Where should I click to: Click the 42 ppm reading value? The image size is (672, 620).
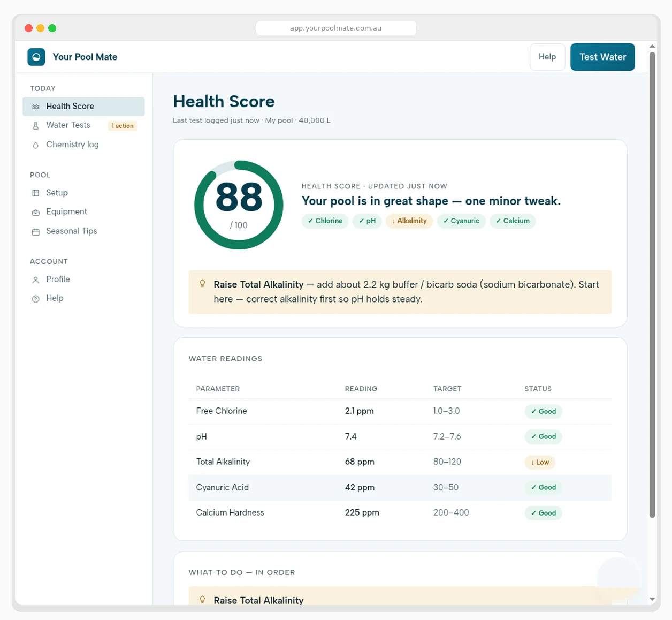(x=360, y=487)
